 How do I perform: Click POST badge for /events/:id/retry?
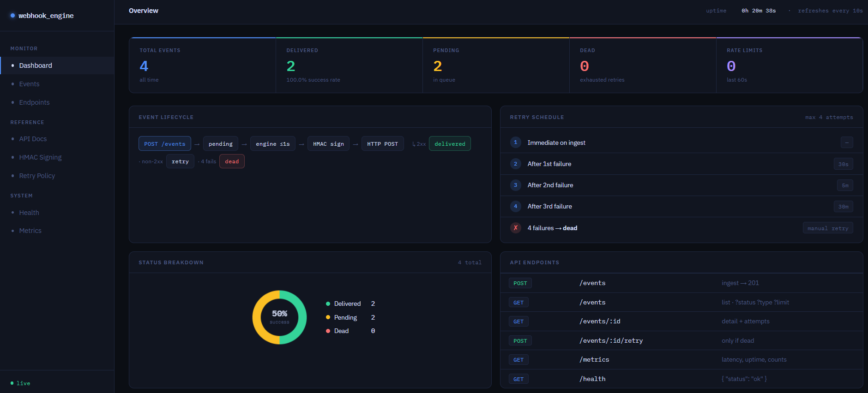point(520,341)
